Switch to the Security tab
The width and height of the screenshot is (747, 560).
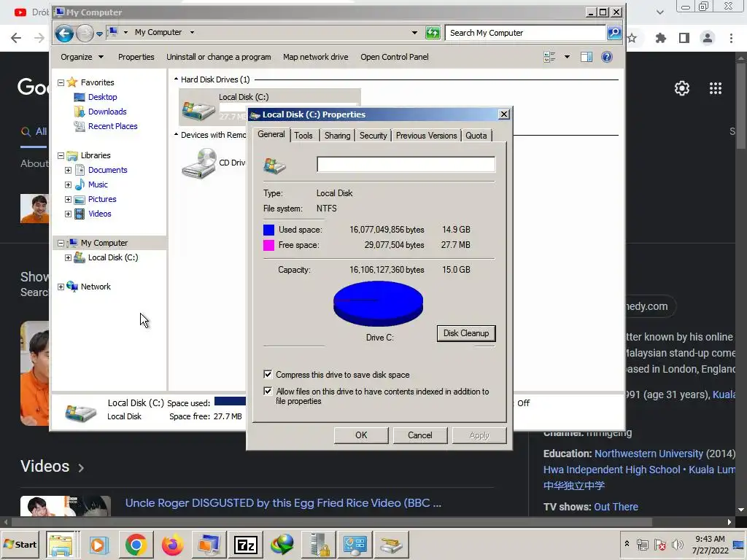[x=373, y=136]
